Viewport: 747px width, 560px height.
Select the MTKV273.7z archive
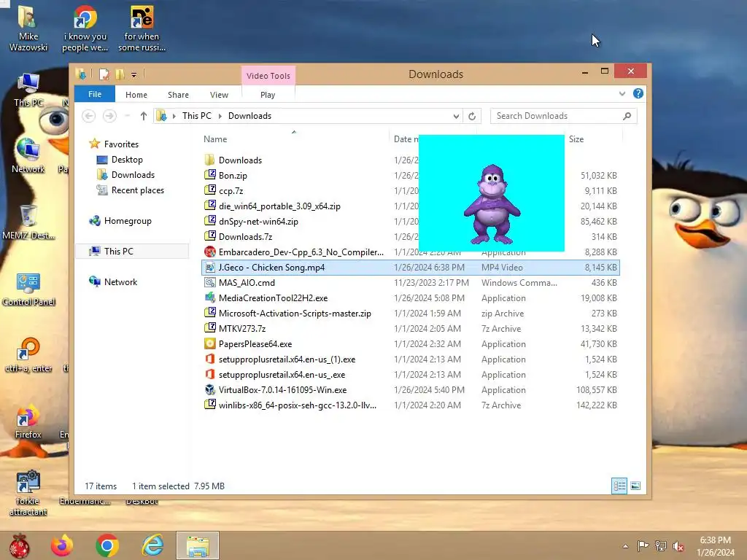click(242, 328)
